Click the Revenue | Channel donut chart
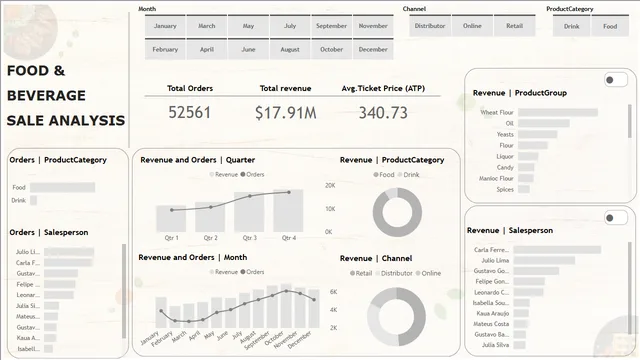The height and width of the screenshot is (360, 640). point(396,317)
